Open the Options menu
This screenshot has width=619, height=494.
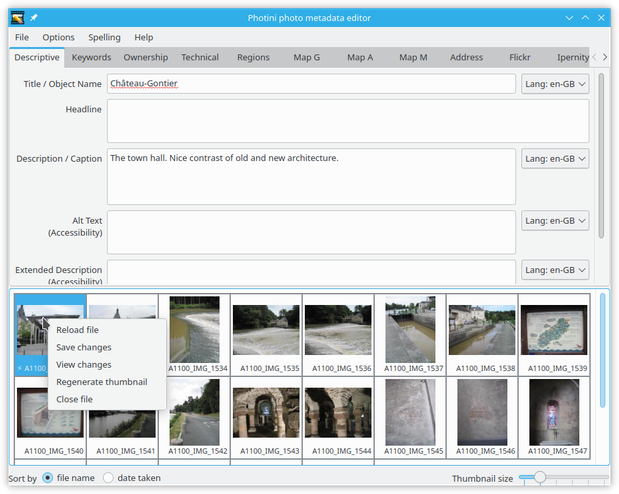(x=58, y=37)
